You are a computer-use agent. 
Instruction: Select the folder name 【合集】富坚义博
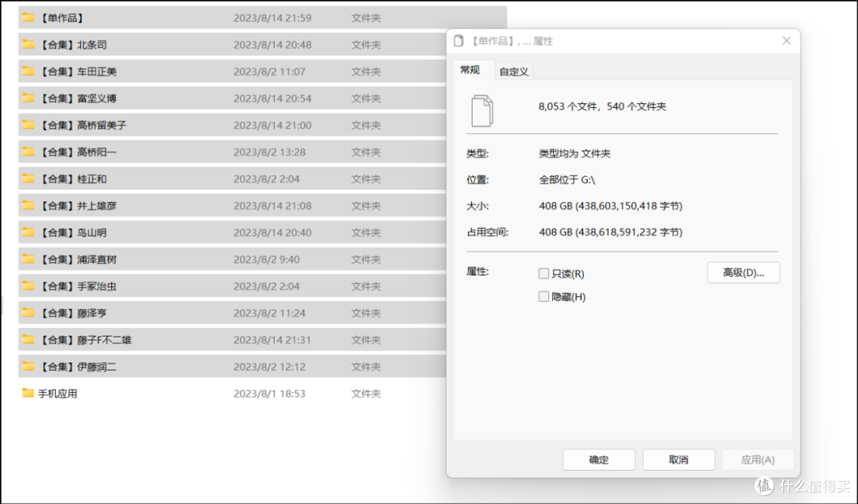coord(78,98)
